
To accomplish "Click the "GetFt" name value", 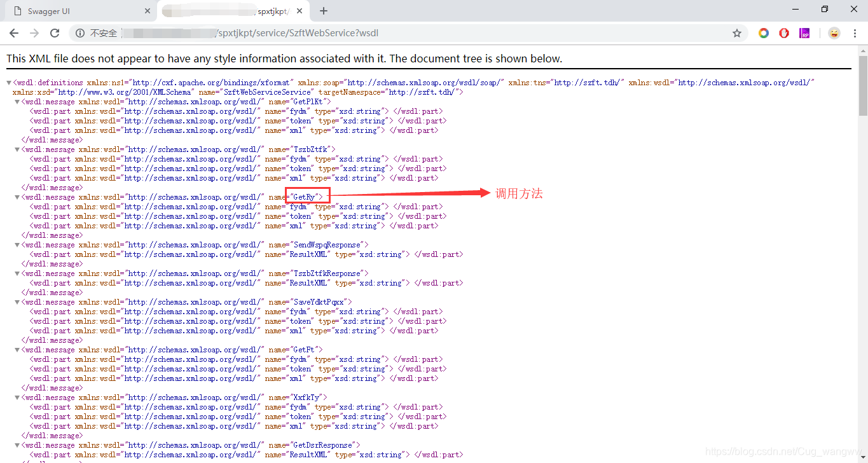I will pyautogui.click(x=305, y=350).
